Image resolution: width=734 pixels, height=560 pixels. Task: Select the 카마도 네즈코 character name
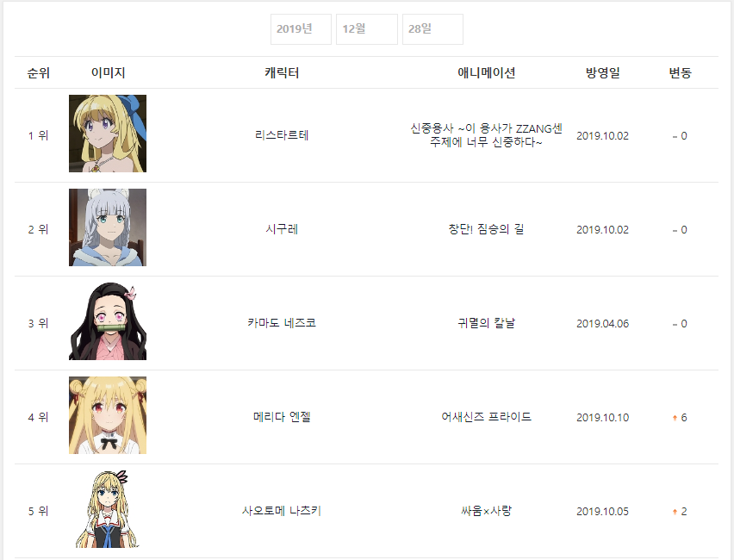pyautogui.click(x=282, y=323)
